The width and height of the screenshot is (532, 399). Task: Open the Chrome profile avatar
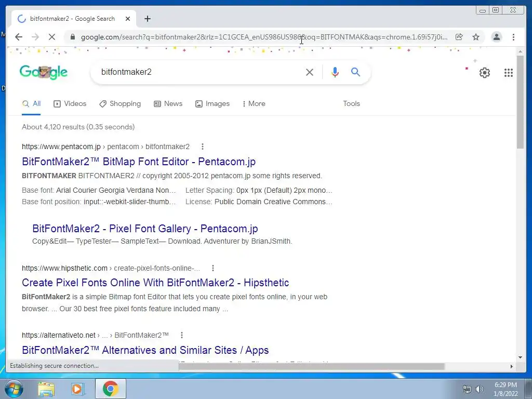point(496,37)
